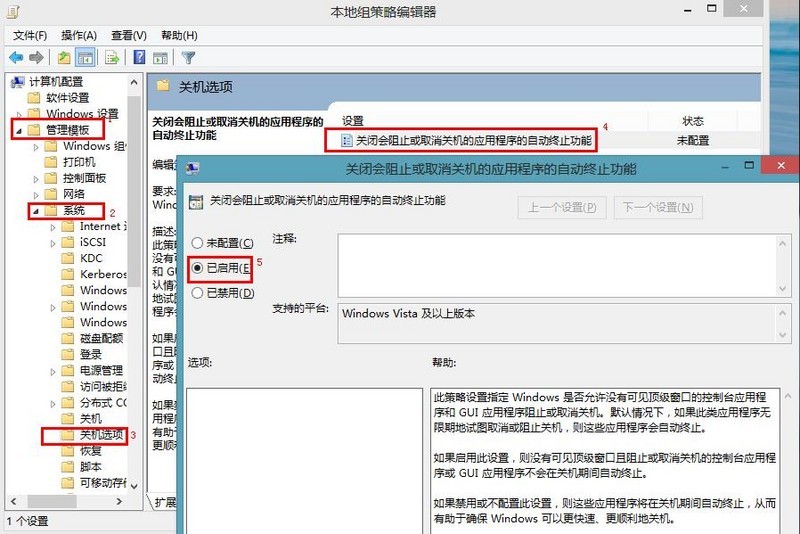Image resolution: width=800 pixels, height=534 pixels.
Task: Click the policy dialog title bar icon
Action: coord(192,168)
